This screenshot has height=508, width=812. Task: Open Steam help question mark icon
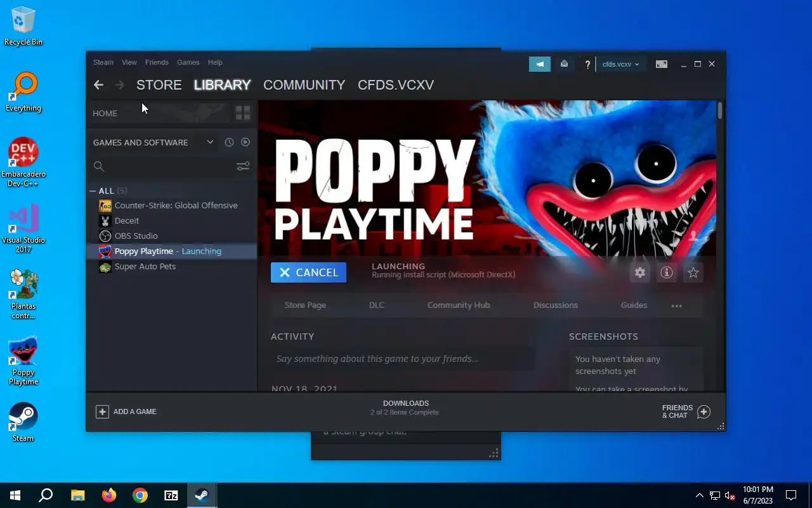pyautogui.click(x=587, y=64)
